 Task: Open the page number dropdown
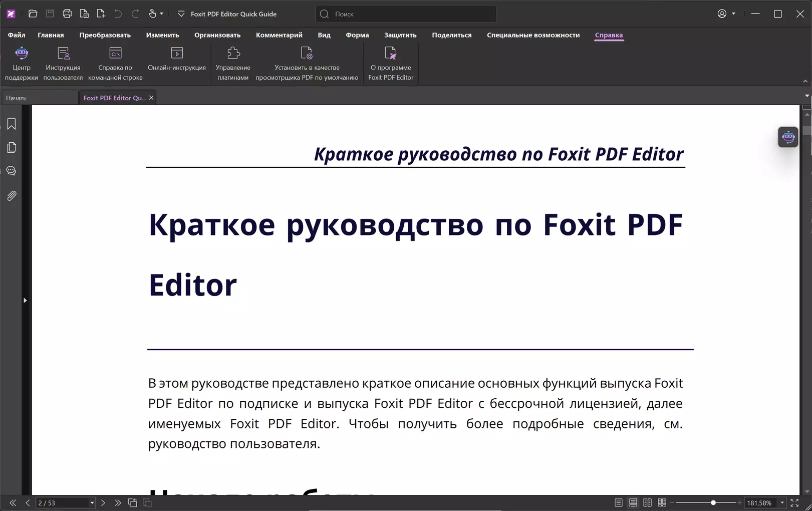point(92,503)
